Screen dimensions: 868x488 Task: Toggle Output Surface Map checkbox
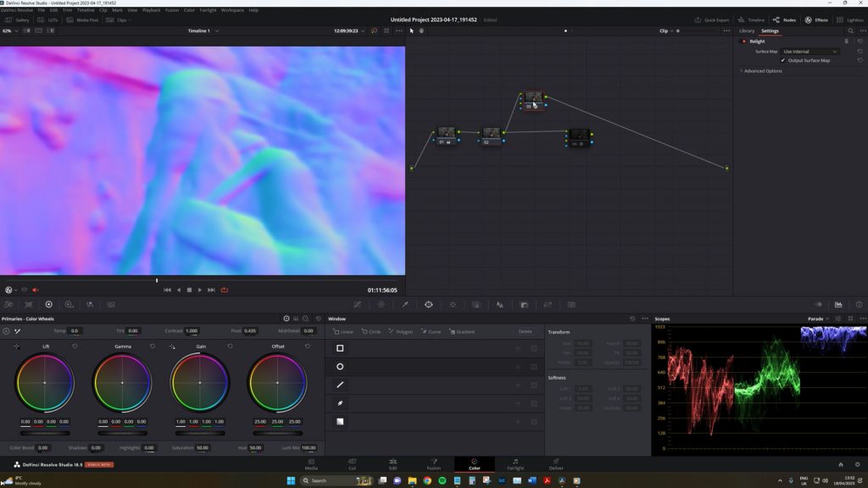782,60
